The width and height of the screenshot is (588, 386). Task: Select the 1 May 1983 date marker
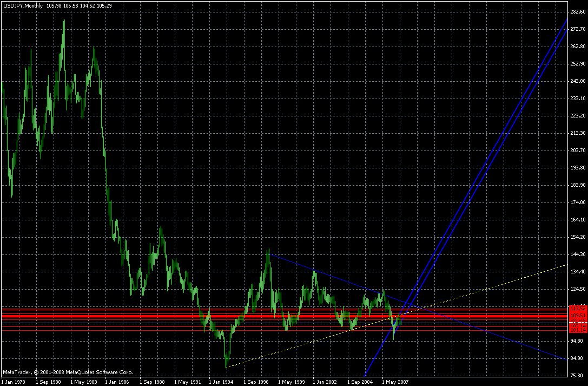(x=84, y=382)
